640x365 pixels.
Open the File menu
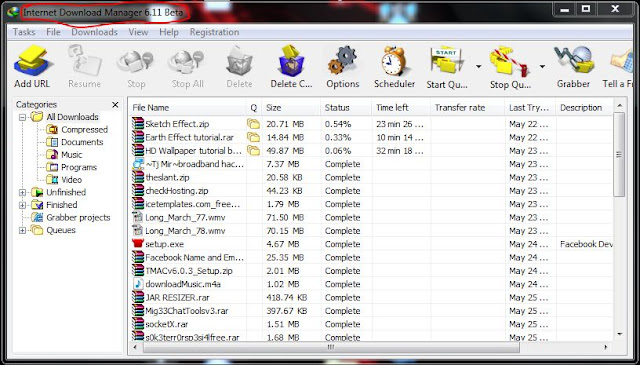(x=53, y=32)
